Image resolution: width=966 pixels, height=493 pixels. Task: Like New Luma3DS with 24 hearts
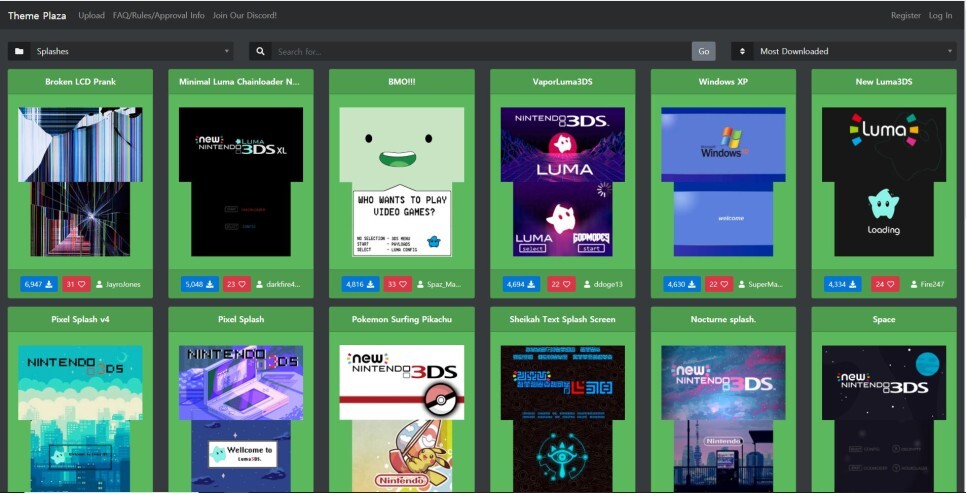(x=885, y=284)
